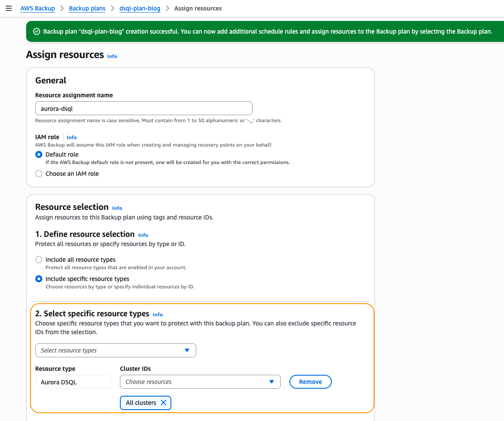Select the "Default role" option

(38, 154)
